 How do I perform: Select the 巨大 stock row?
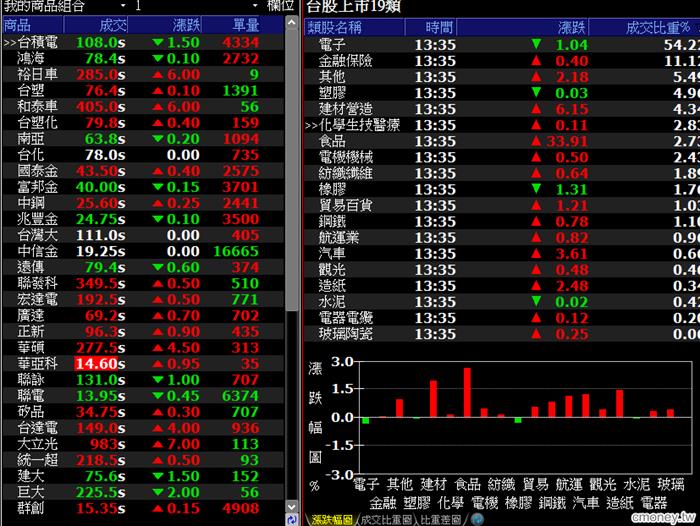(x=143, y=493)
